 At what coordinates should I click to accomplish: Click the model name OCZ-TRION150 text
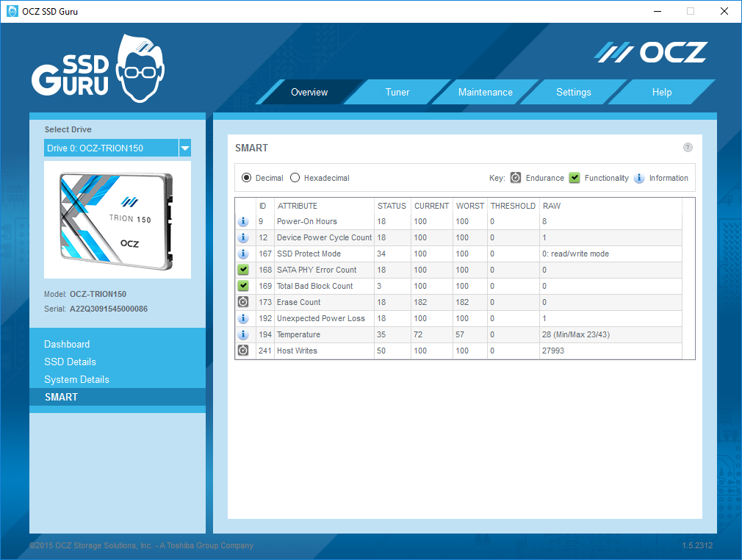point(98,294)
